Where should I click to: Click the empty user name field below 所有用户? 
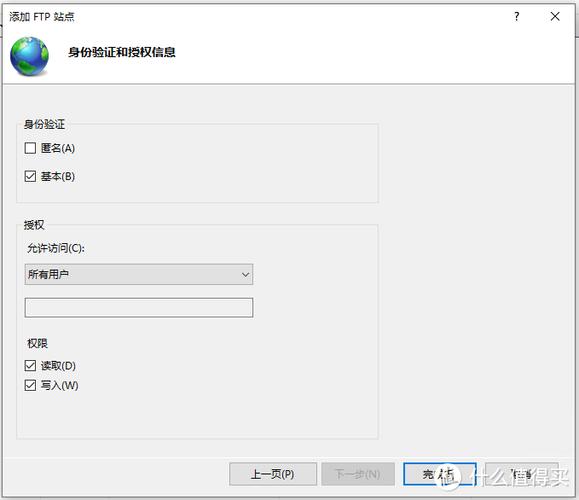(139, 308)
